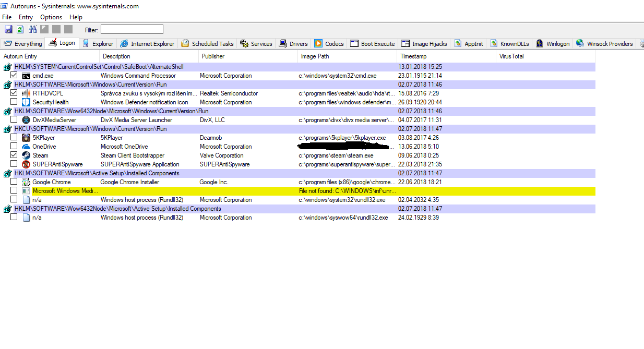Switch to the Boot Execute tab
Image resolution: width=644 pixels, height=349 pixels.
click(x=373, y=44)
